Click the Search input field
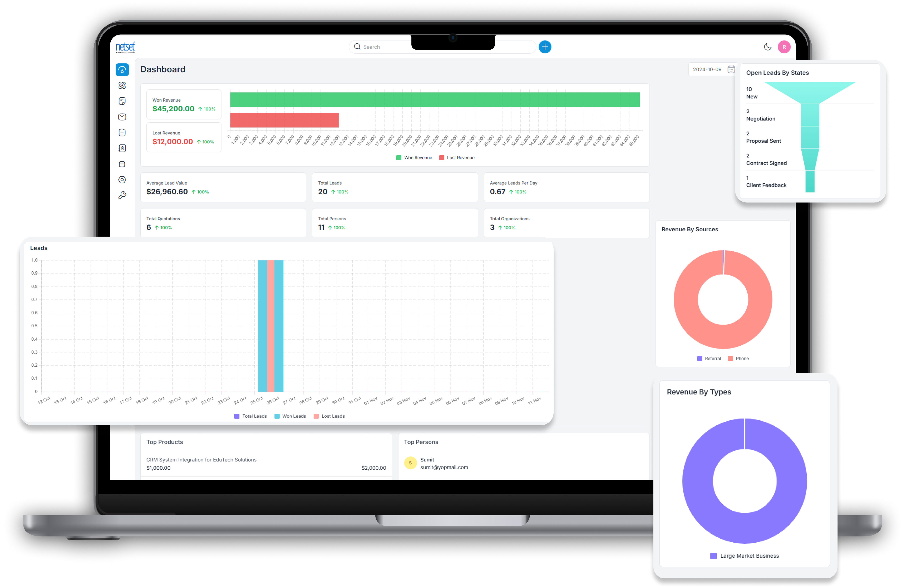904x588 pixels. tap(382, 47)
